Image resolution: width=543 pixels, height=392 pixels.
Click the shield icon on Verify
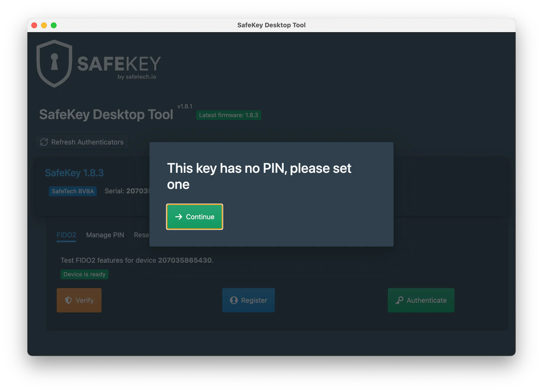[x=68, y=300]
